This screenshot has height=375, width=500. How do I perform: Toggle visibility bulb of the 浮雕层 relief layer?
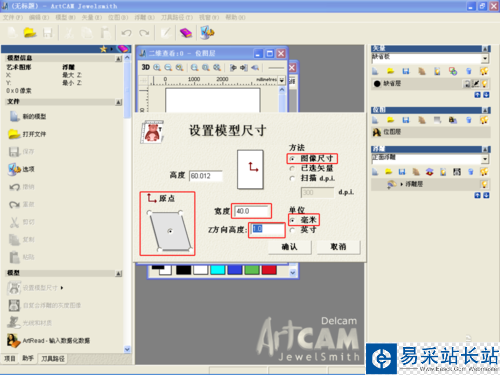[484, 184]
